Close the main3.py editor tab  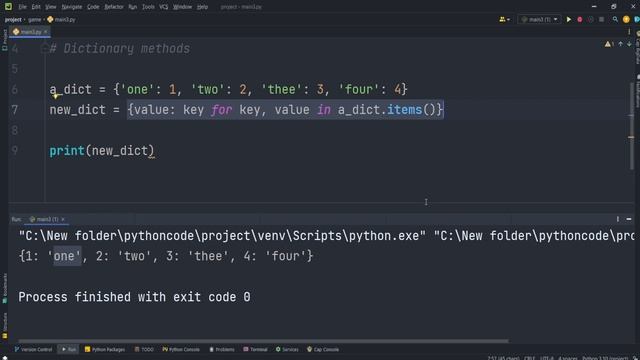point(45,32)
